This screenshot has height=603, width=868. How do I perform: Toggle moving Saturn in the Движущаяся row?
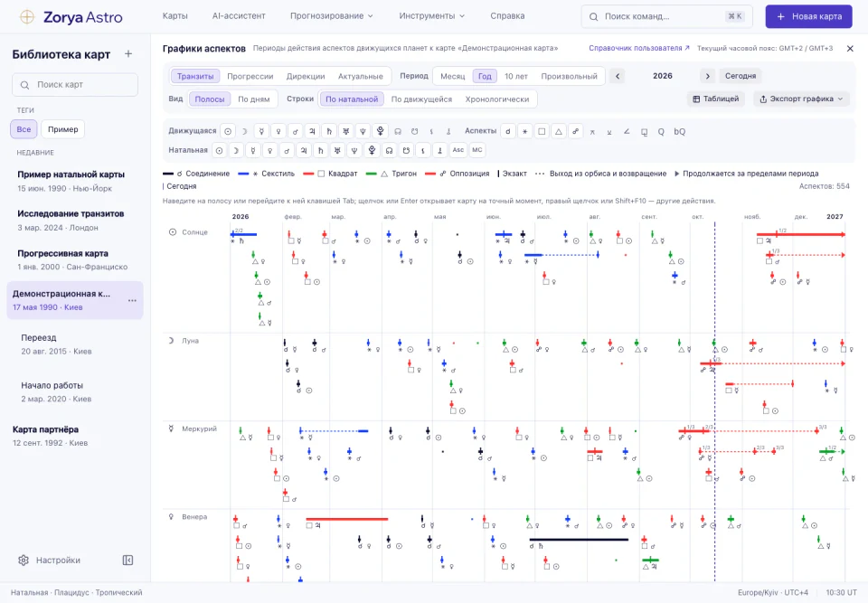tap(329, 131)
